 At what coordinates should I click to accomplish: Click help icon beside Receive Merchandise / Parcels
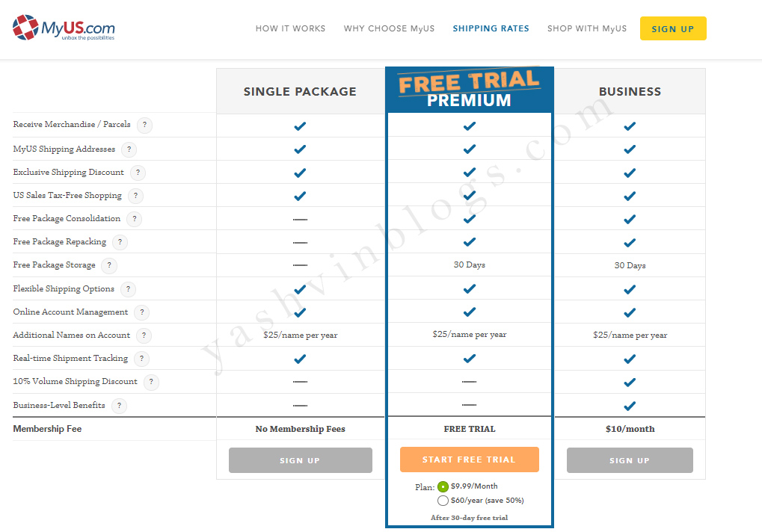point(144,126)
